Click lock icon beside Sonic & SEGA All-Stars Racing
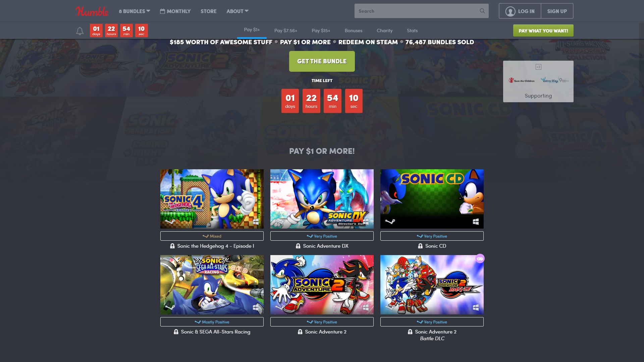 (x=176, y=332)
